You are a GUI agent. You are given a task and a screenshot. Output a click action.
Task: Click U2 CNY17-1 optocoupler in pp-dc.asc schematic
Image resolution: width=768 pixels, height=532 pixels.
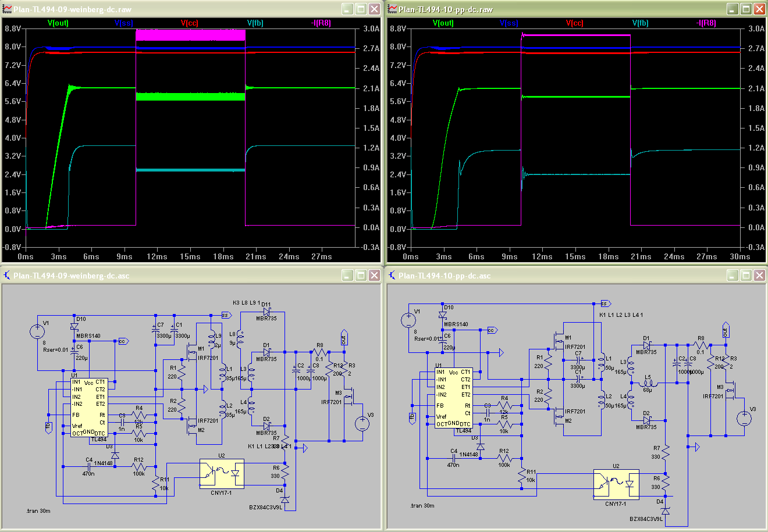(616, 484)
